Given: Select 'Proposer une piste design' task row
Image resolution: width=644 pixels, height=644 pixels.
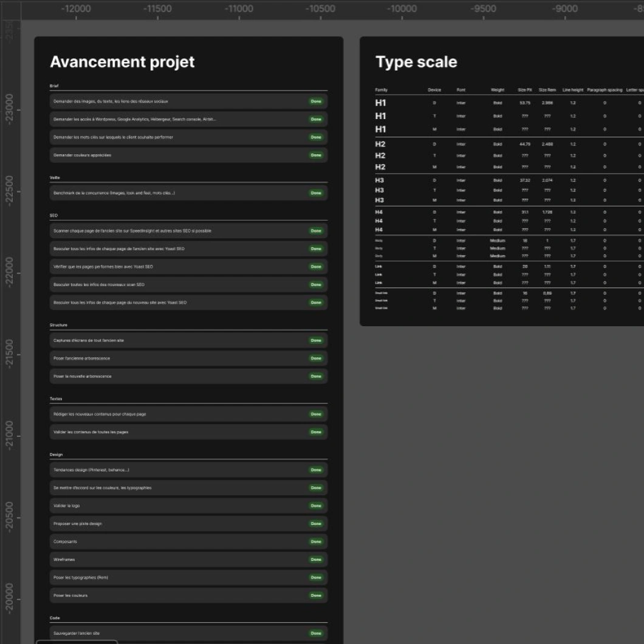Looking at the screenshot, I should click(78, 524).
